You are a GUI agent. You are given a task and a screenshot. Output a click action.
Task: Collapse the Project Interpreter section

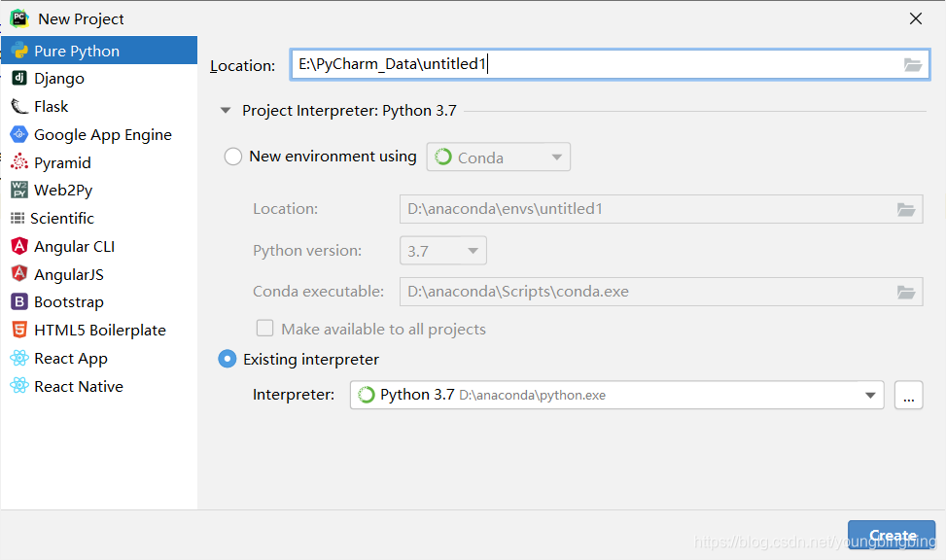tap(225, 111)
